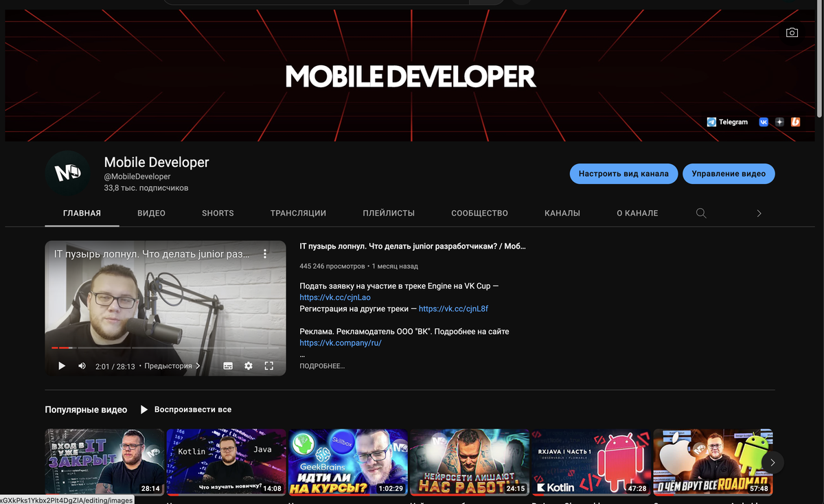Image resolution: width=824 pixels, height=504 pixels.
Task: Open the RxJava Kotlin 47:28 thumbnail
Action: (591, 462)
